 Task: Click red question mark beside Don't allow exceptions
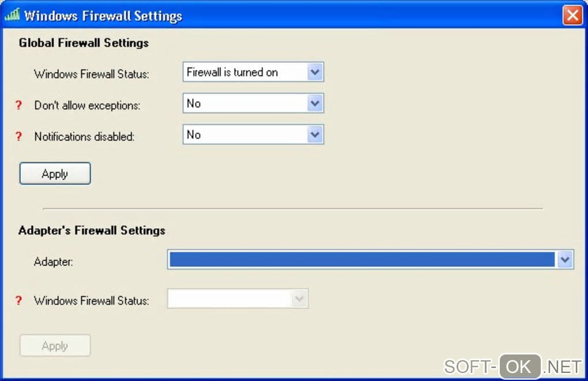coord(18,105)
